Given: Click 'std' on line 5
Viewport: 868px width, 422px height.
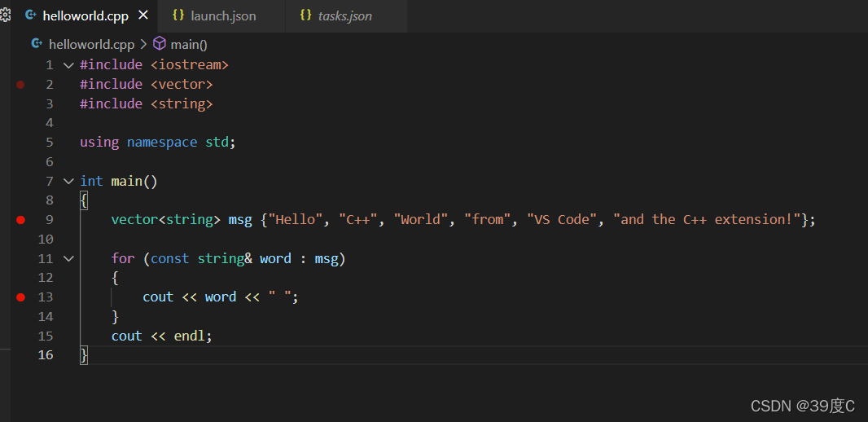Looking at the screenshot, I should click(217, 143).
